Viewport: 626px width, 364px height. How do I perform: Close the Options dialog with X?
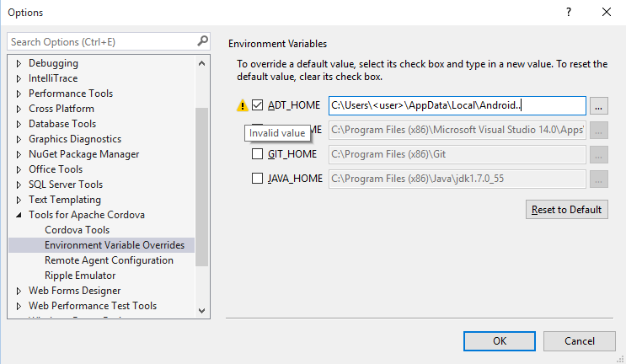pos(607,12)
